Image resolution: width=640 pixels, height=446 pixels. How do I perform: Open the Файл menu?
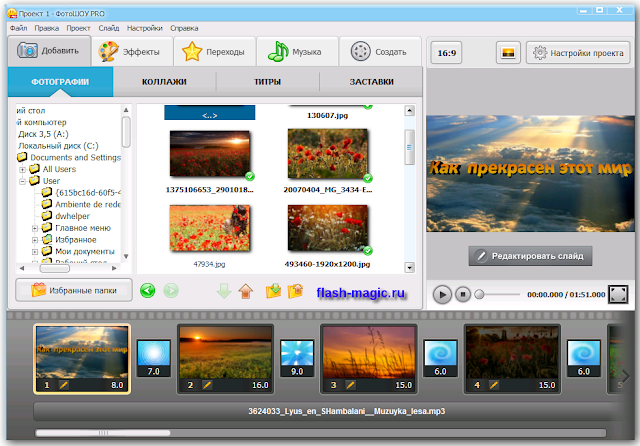click(18, 28)
